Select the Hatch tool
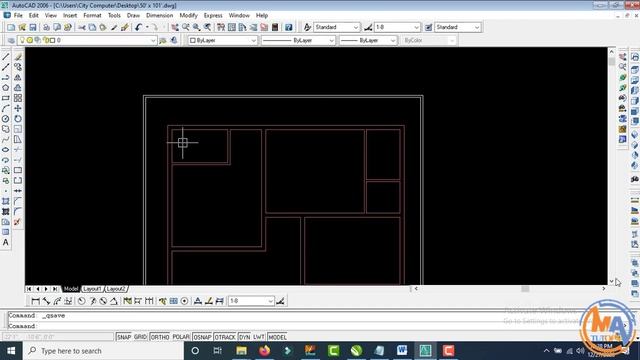This screenshot has width=640, height=360. (6, 201)
